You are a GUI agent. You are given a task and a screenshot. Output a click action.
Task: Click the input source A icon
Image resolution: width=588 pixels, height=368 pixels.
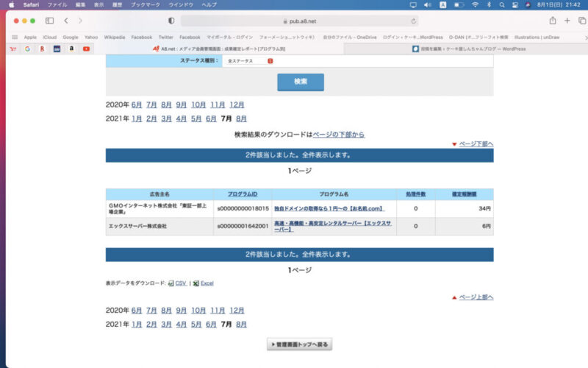[x=443, y=5]
